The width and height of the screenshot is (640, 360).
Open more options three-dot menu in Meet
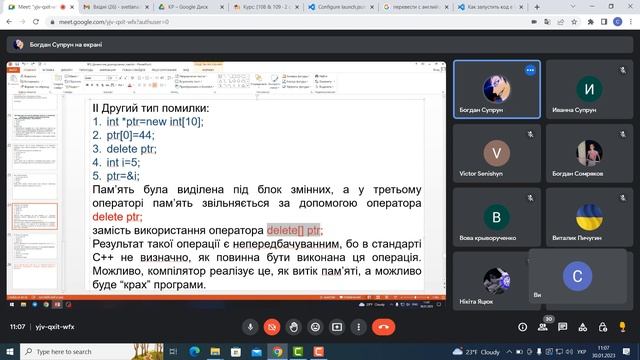pyautogui.click(x=358, y=327)
